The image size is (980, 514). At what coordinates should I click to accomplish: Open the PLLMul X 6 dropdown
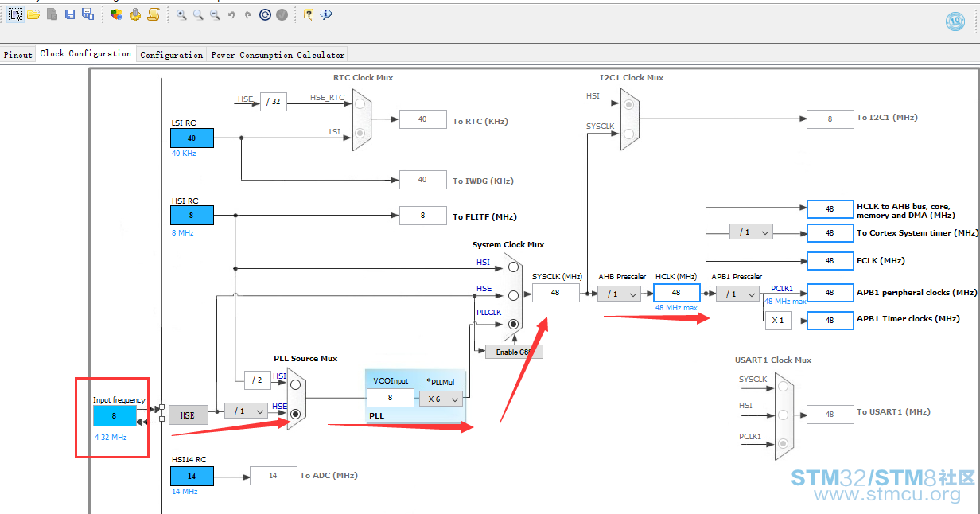[x=441, y=399]
